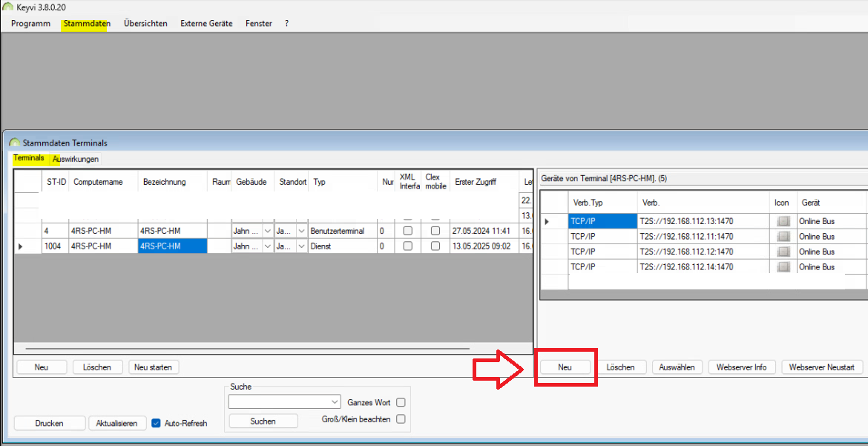Switch to the Auswirkungen tab

76,159
